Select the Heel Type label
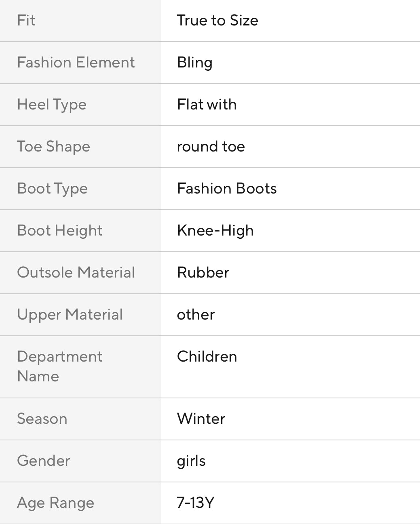The height and width of the screenshot is (524, 420). click(52, 105)
